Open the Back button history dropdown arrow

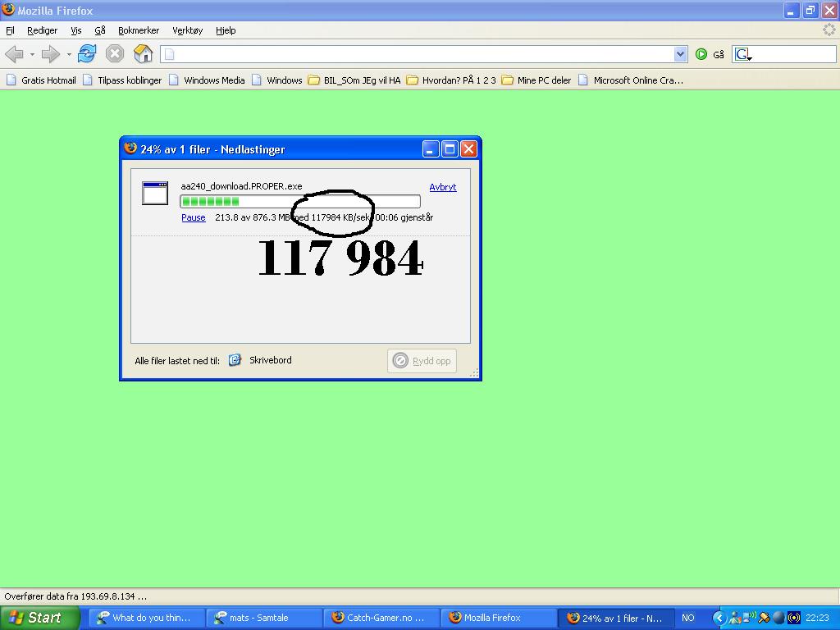click(32, 54)
